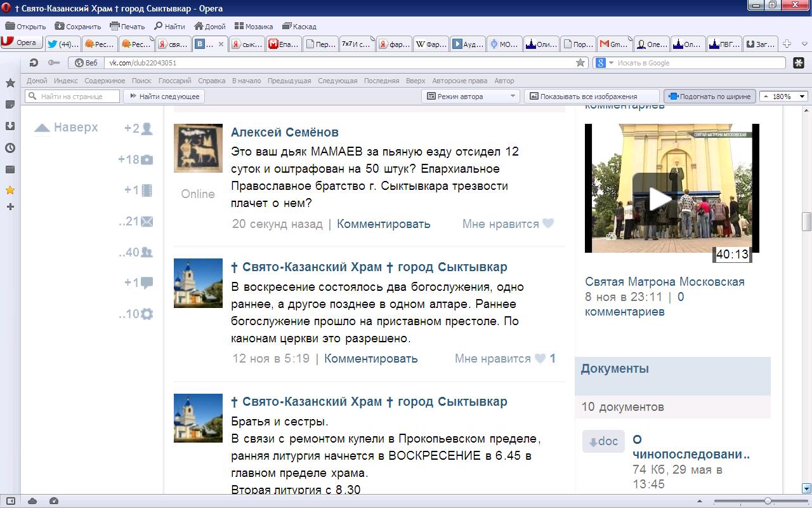Expand the 'Режим автора' dropdown
Image resolution: width=812 pixels, height=508 pixels.
(470, 97)
